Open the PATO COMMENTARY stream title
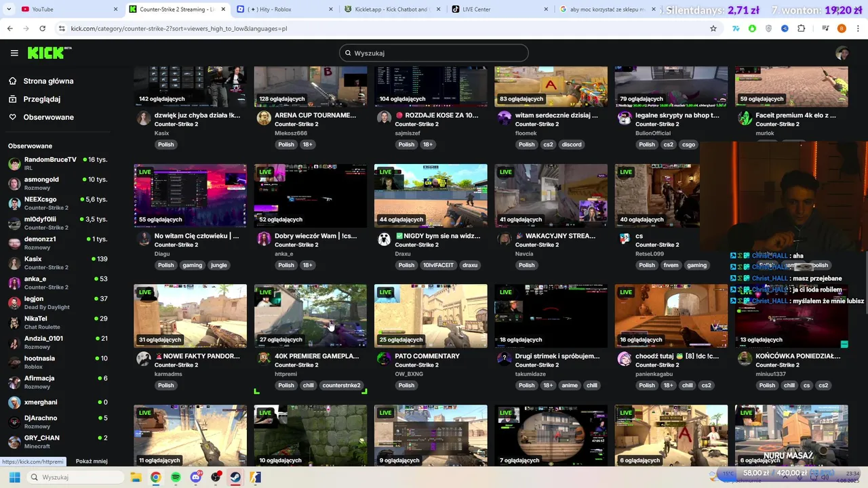868x488 pixels. point(427,356)
